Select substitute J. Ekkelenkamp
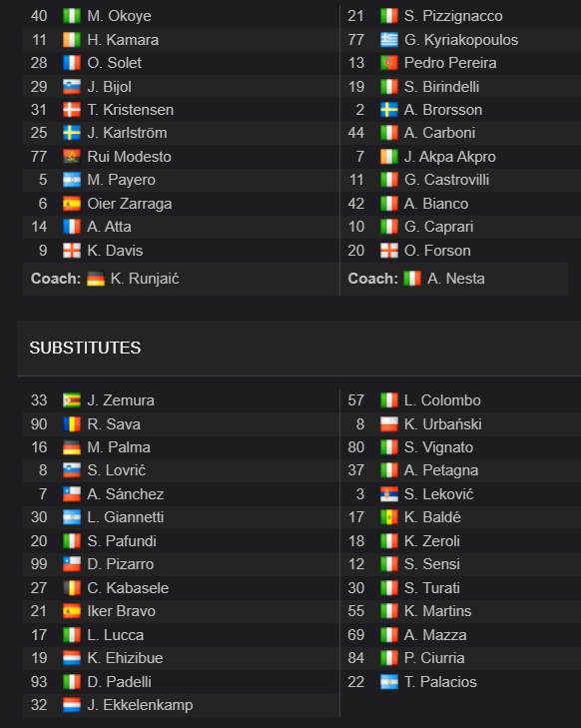Image resolution: width=581 pixels, height=728 pixels. [x=140, y=705]
